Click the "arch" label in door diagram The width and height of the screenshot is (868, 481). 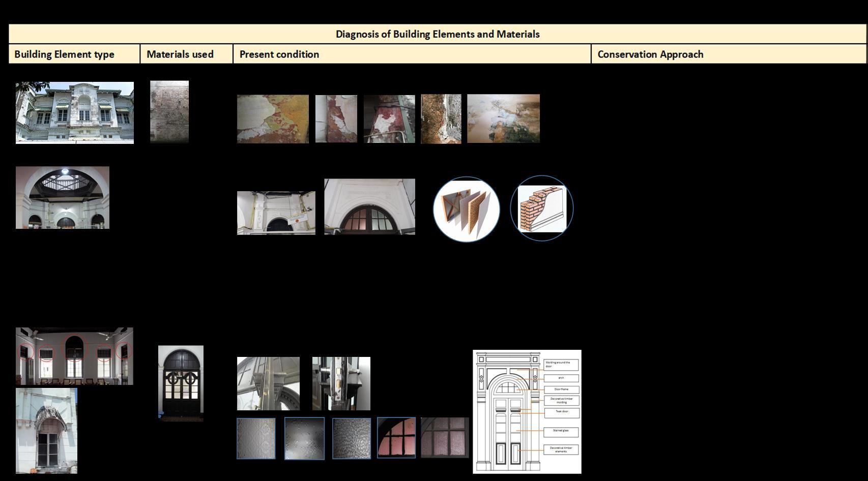point(561,378)
